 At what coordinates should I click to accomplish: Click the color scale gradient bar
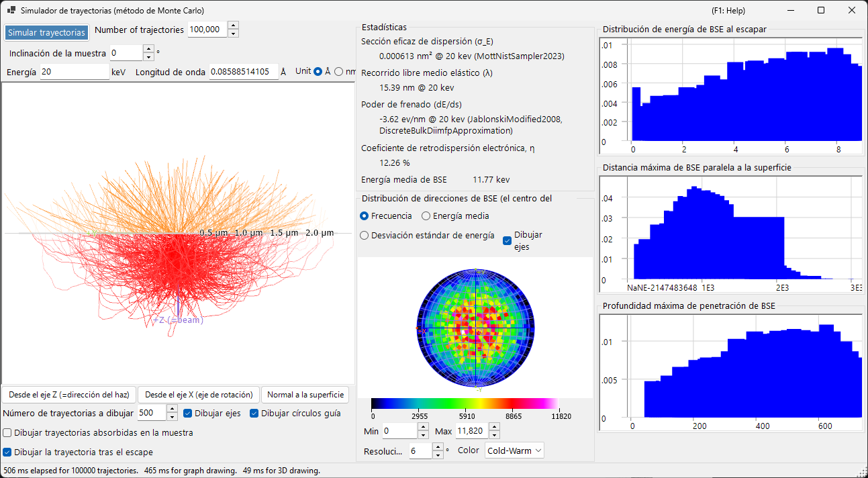click(x=465, y=403)
